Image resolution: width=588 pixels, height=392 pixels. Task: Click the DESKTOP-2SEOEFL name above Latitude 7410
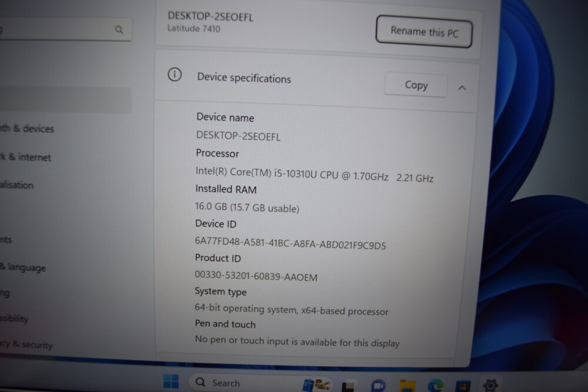[210, 16]
